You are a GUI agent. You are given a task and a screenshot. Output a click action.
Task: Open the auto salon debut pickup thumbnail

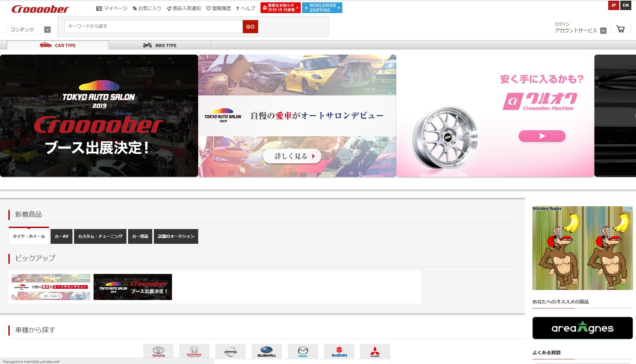click(51, 287)
